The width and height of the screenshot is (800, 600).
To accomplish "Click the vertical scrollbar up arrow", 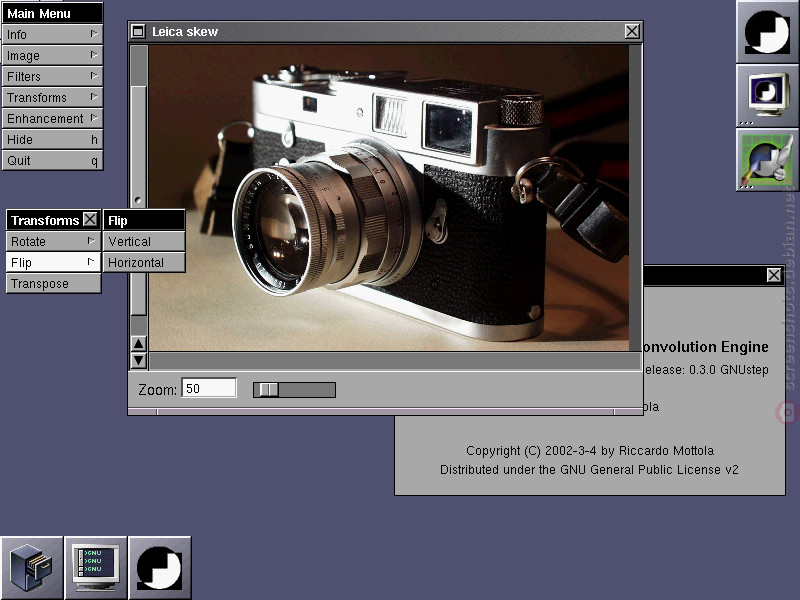I will [138, 343].
